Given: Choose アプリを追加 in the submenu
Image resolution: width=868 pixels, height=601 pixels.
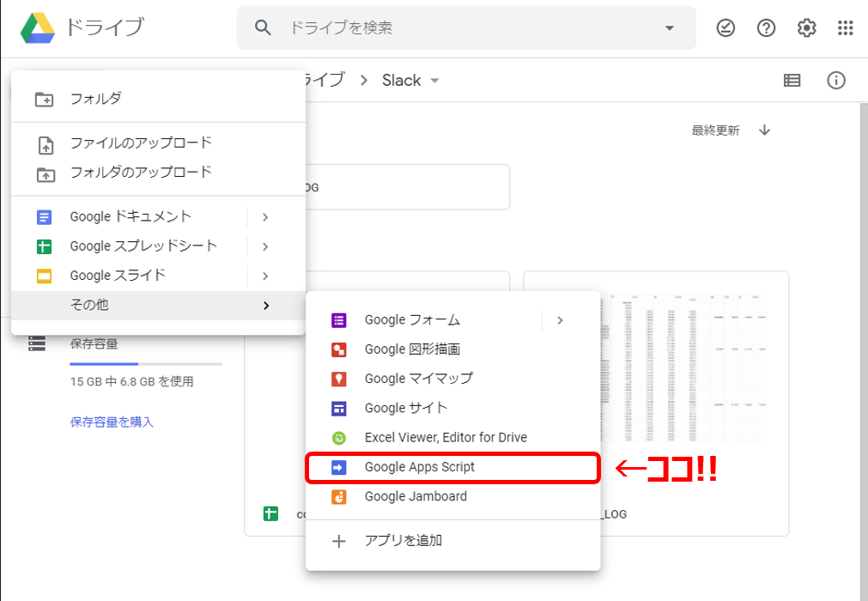Looking at the screenshot, I should click(452, 541).
